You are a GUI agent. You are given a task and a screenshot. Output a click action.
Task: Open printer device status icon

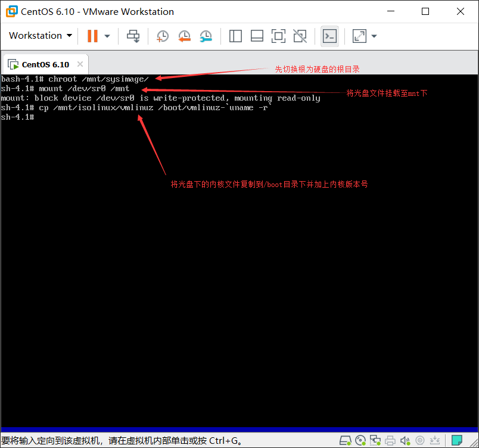pyautogui.click(x=390, y=440)
